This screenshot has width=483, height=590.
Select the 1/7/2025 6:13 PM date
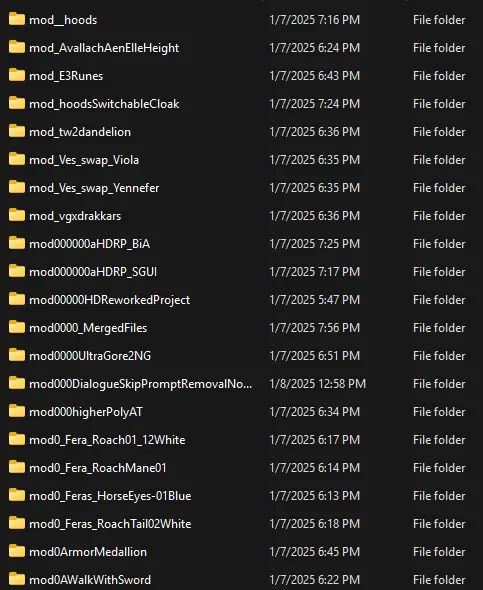[315, 496]
